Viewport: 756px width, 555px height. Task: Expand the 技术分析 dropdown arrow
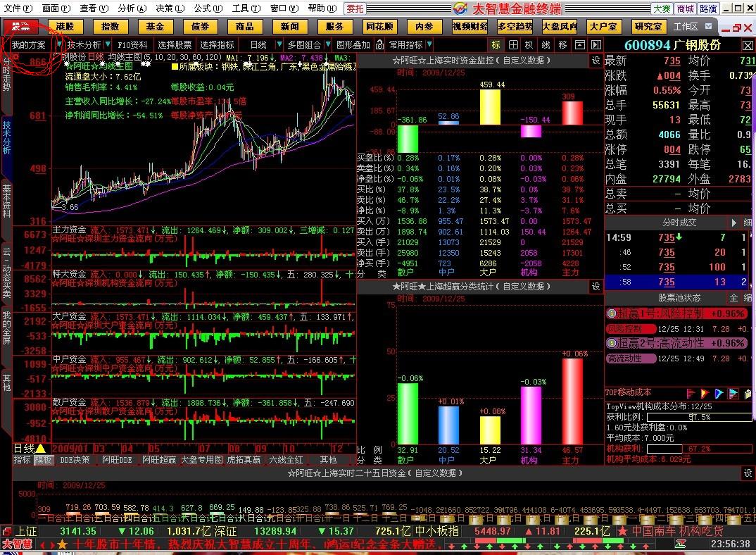[108, 45]
